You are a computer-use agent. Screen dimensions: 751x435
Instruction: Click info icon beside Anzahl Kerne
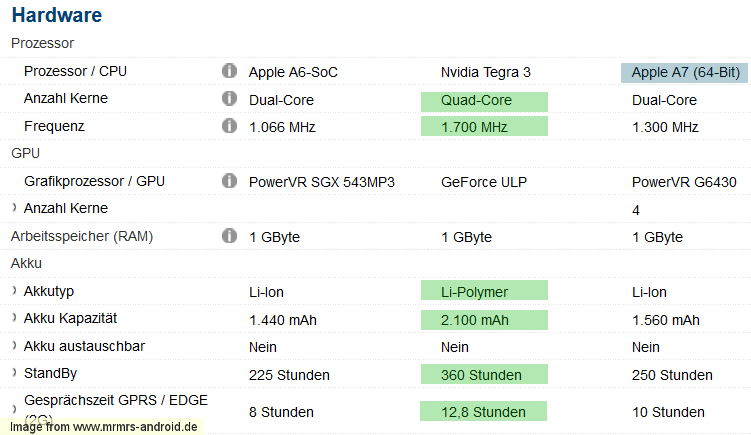(x=229, y=98)
